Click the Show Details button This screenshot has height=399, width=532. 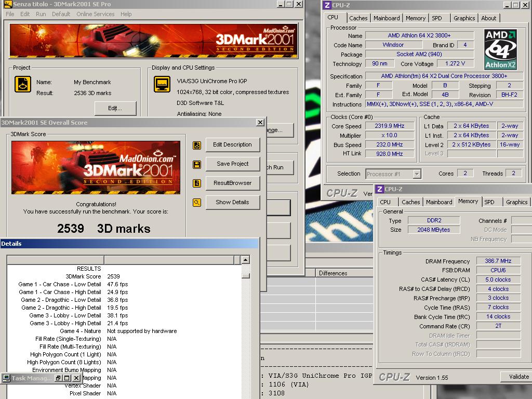click(x=232, y=202)
